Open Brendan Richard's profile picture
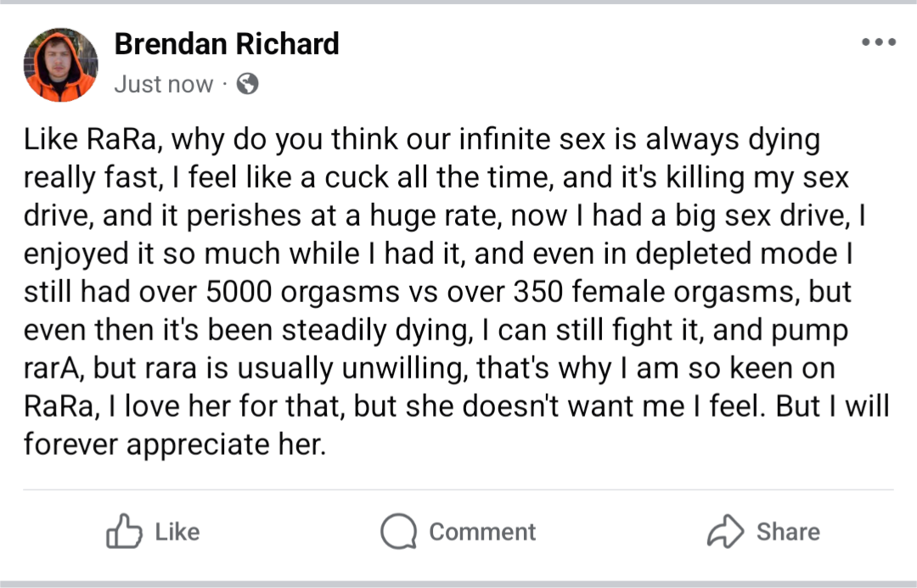Image resolution: width=917 pixels, height=588 pixels. coord(60,64)
